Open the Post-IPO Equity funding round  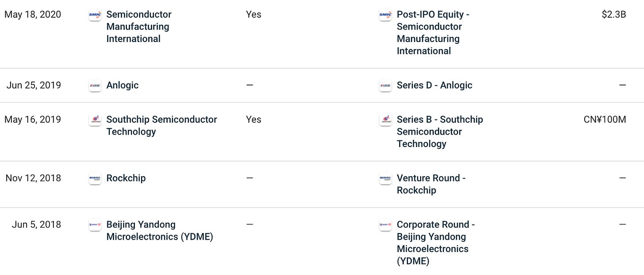[433, 33]
